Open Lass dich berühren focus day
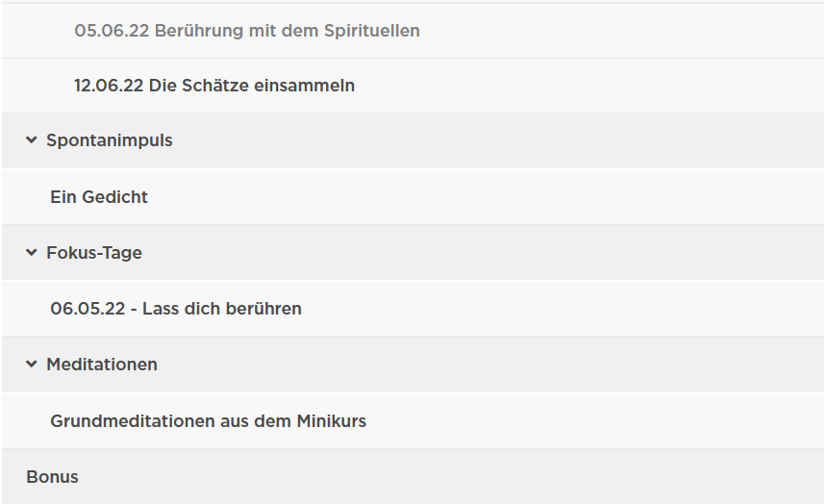Image resolution: width=827 pixels, height=504 pixels. 176,309
